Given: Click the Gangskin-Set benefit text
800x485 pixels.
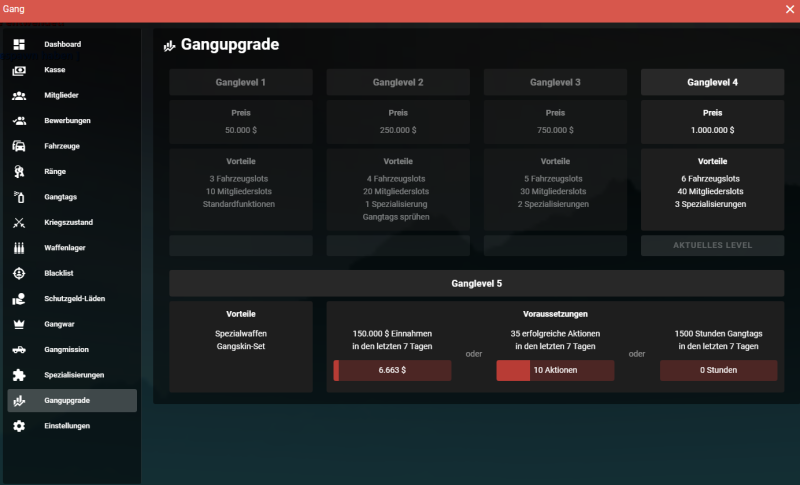Looking at the screenshot, I should pyautogui.click(x=241, y=346).
